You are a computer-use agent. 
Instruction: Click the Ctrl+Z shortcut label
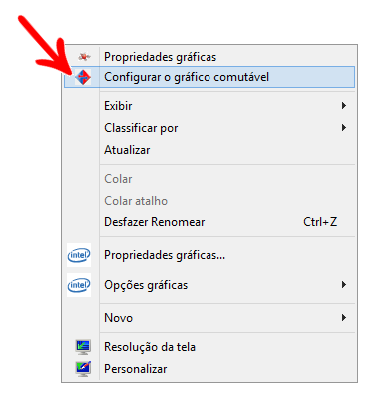[320, 222]
